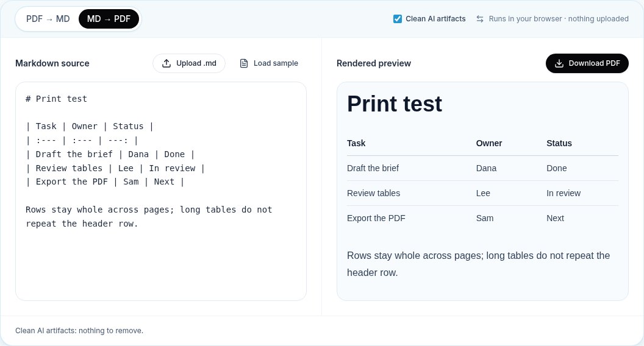Click the 'In review' status cell
The width and height of the screenshot is (644, 346).
[563, 193]
